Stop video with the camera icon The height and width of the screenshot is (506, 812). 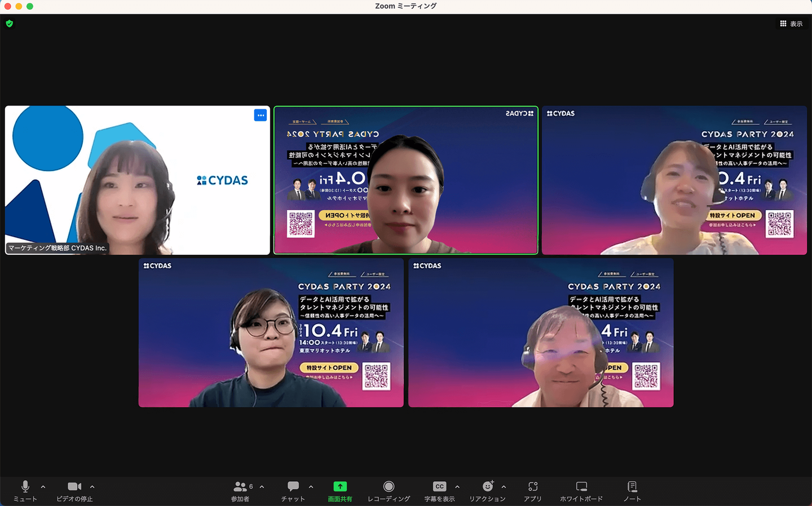click(74, 490)
